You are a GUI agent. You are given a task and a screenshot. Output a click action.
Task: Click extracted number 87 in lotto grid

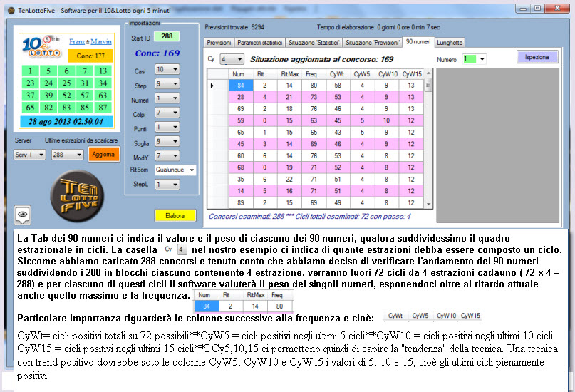point(103,108)
